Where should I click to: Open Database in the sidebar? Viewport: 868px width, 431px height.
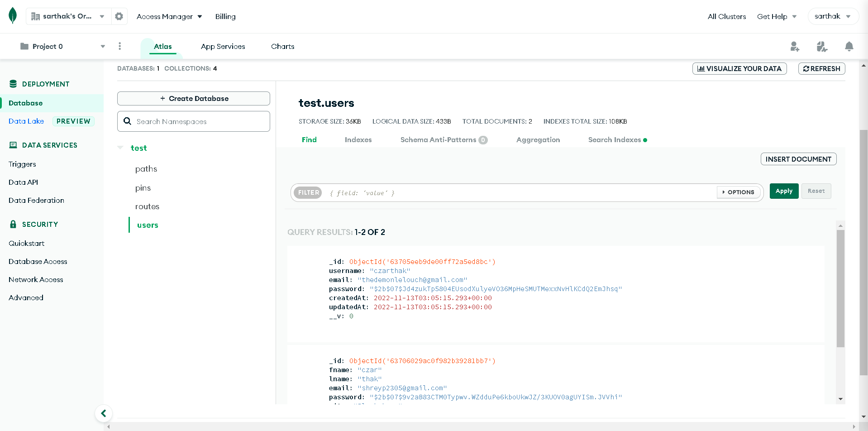(25, 103)
